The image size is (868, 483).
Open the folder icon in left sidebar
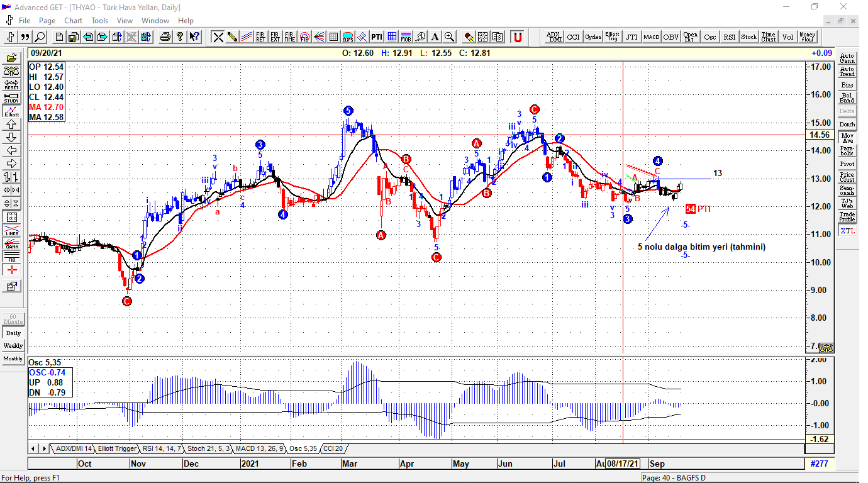click(11, 58)
